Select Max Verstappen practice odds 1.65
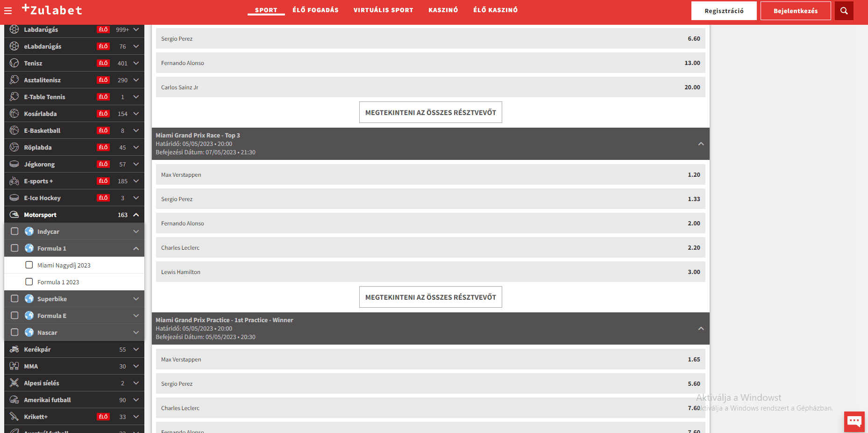 pos(430,359)
